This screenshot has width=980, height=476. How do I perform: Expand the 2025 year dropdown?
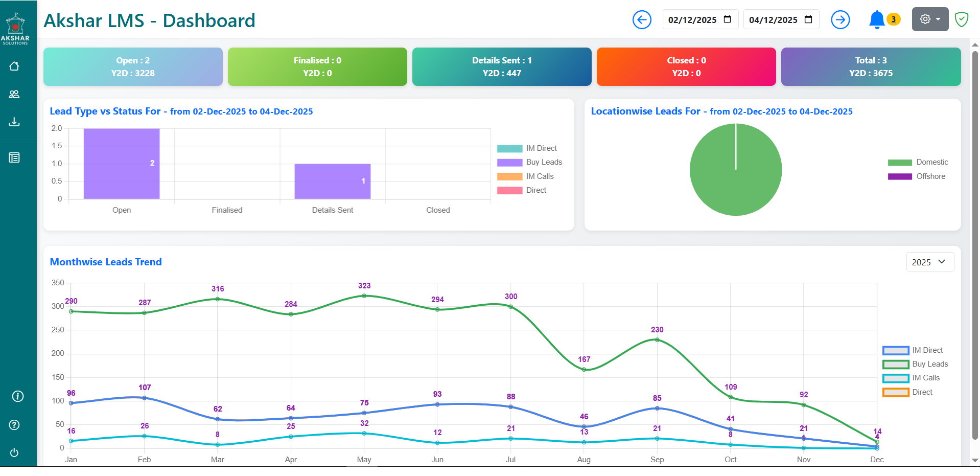click(x=929, y=262)
